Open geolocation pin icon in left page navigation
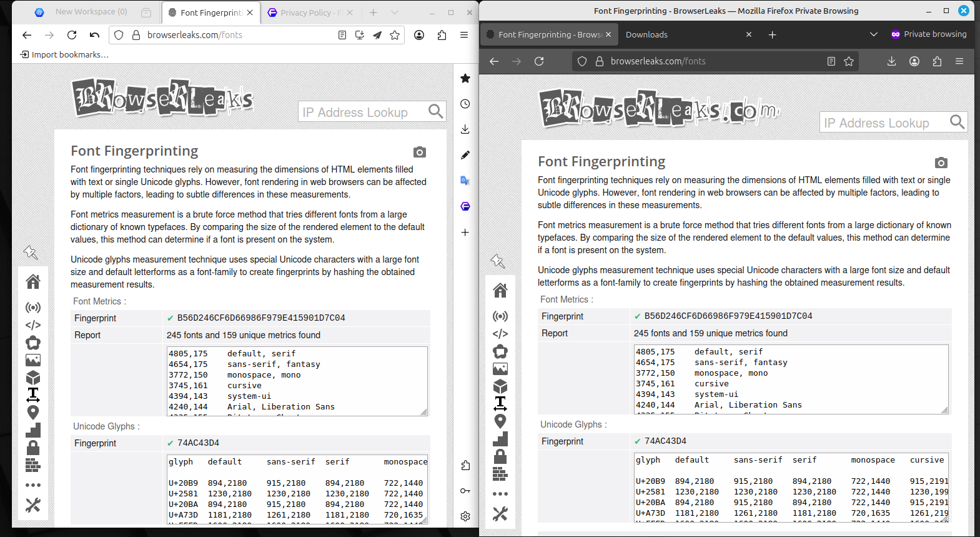Viewport: 980px width, 537px height. (x=33, y=413)
